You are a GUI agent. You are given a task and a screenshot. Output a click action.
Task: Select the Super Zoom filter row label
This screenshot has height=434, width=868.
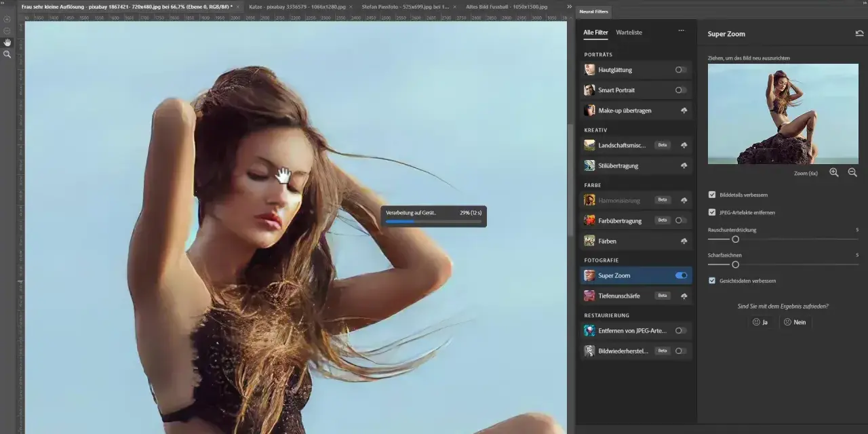coord(614,275)
